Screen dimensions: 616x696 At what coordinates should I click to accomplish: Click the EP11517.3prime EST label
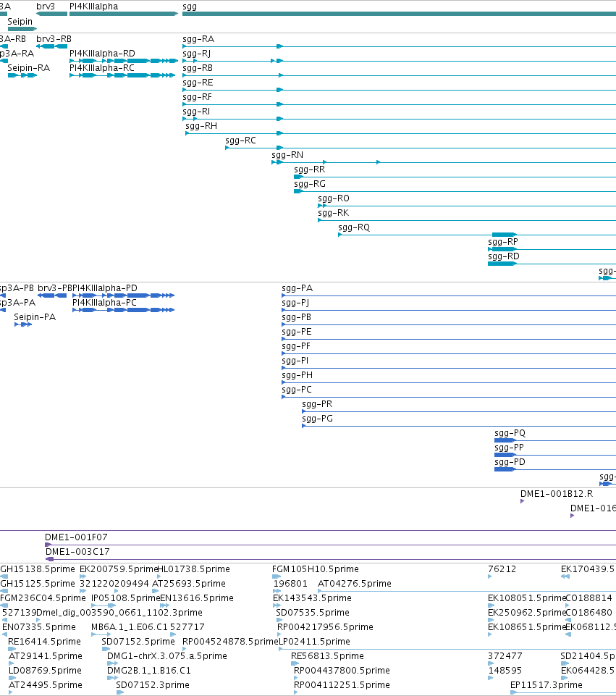pos(547,685)
